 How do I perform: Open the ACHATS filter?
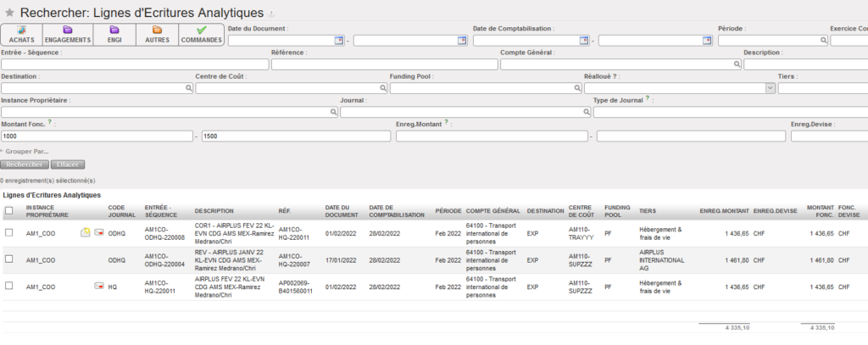tap(21, 34)
